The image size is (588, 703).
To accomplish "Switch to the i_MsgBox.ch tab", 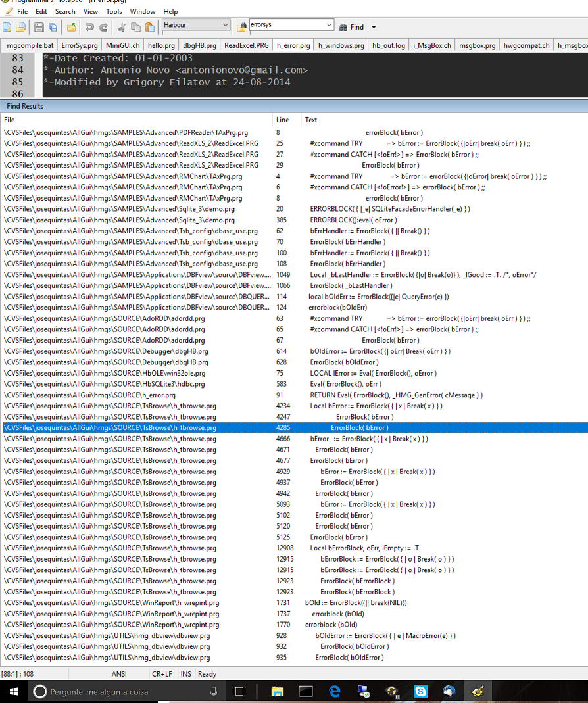I will pyautogui.click(x=432, y=45).
